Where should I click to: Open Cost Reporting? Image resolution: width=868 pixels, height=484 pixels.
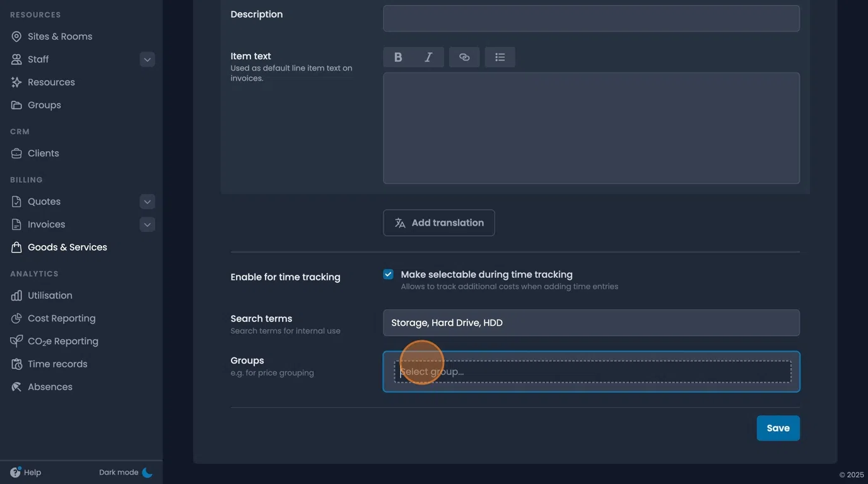pos(61,318)
